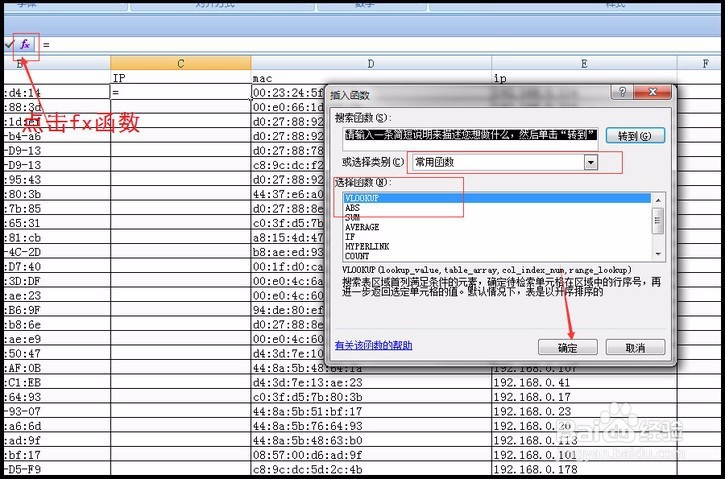Click active cell containing equals sign
The image size is (725, 479).
coord(181,92)
